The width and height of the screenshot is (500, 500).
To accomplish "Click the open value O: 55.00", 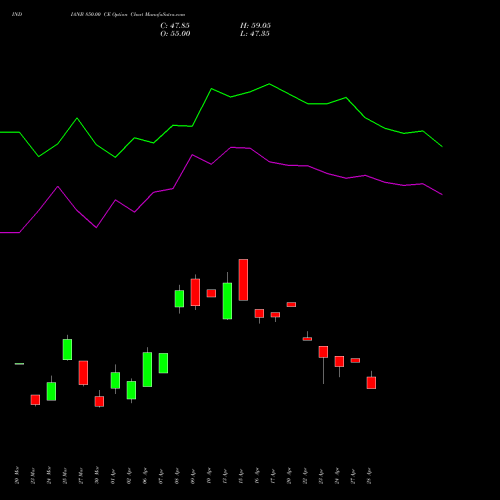I will click(x=175, y=34).
